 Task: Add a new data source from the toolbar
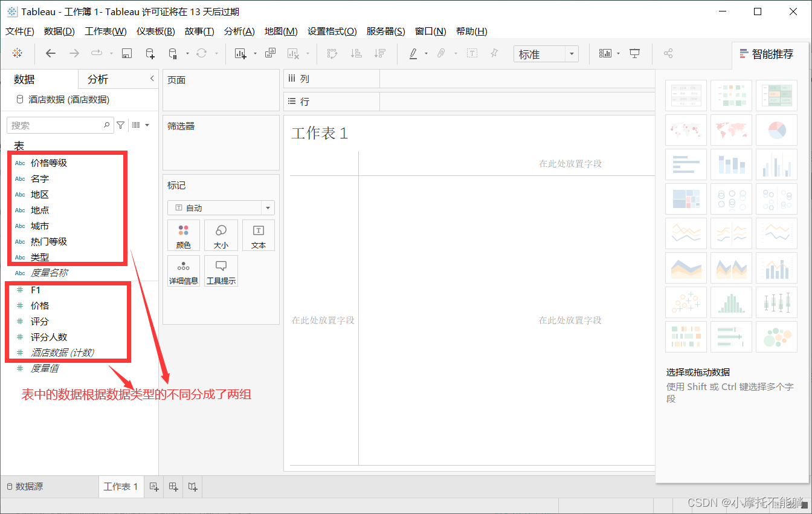click(150, 53)
